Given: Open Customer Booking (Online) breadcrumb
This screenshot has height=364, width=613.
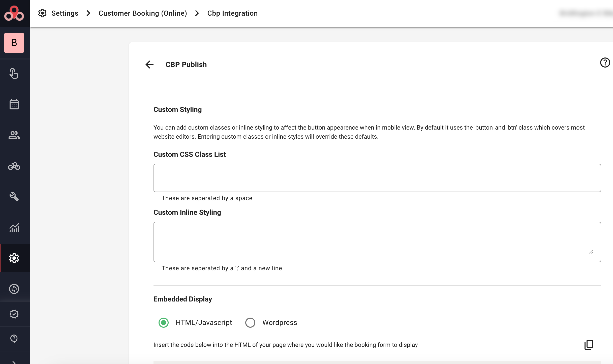Looking at the screenshot, I should coord(143,13).
